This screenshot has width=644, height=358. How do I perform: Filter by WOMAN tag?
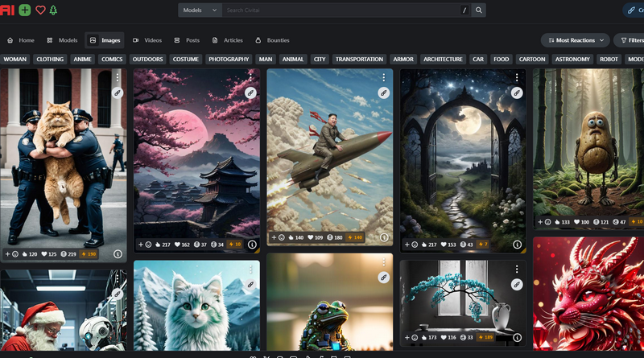(x=14, y=59)
